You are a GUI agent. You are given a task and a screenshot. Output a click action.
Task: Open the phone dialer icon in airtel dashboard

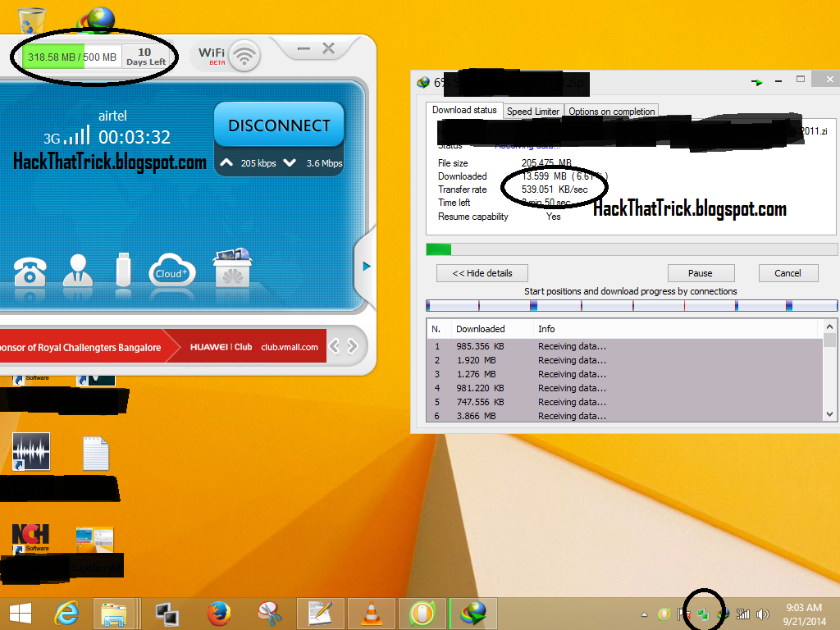click(30, 271)
